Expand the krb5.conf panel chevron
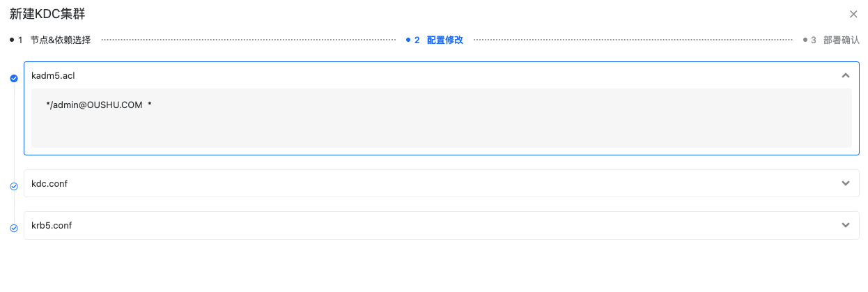 click(846, 225)
